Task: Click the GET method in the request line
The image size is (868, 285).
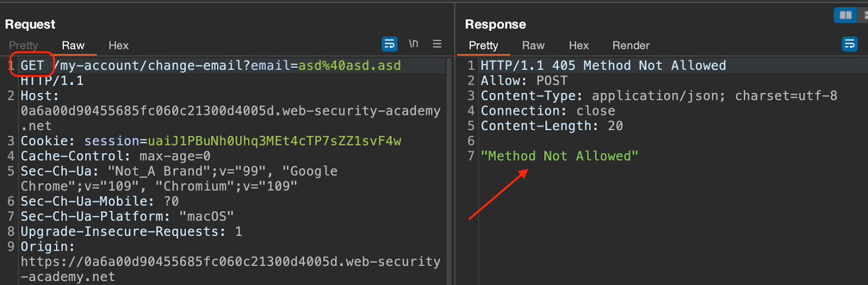Action: click(33, 66)
